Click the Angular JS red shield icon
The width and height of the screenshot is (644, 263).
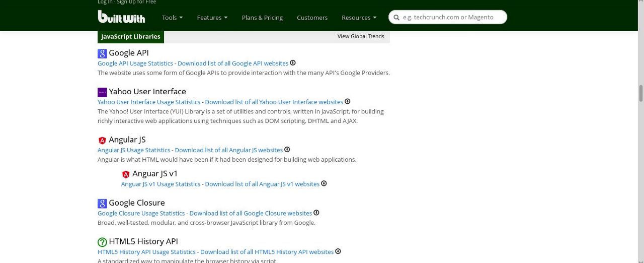(102, 141)
